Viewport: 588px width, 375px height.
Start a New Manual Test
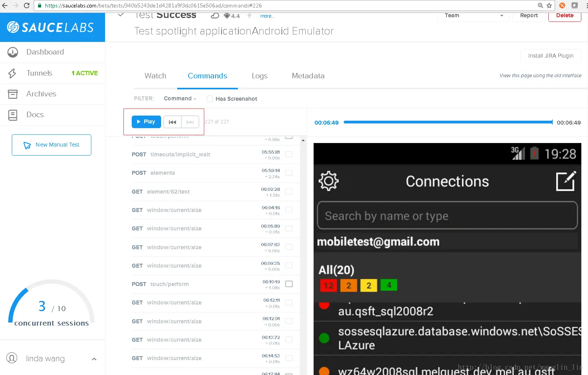(51, 145)
